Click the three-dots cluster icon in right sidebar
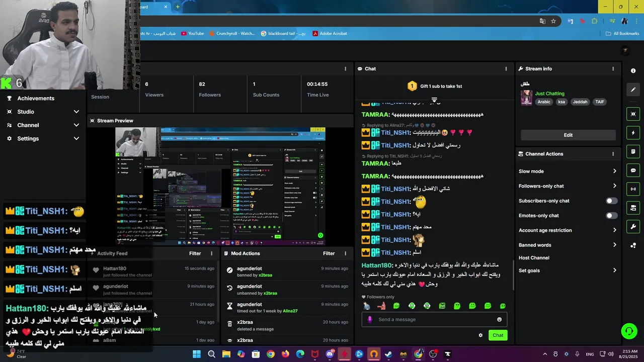 [x=633, y=245]
